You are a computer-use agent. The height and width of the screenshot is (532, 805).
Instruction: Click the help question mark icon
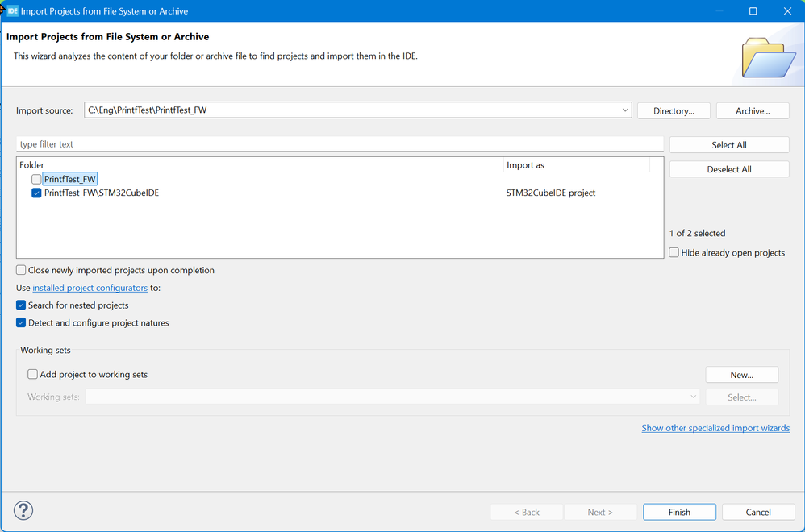click(23, 510)
